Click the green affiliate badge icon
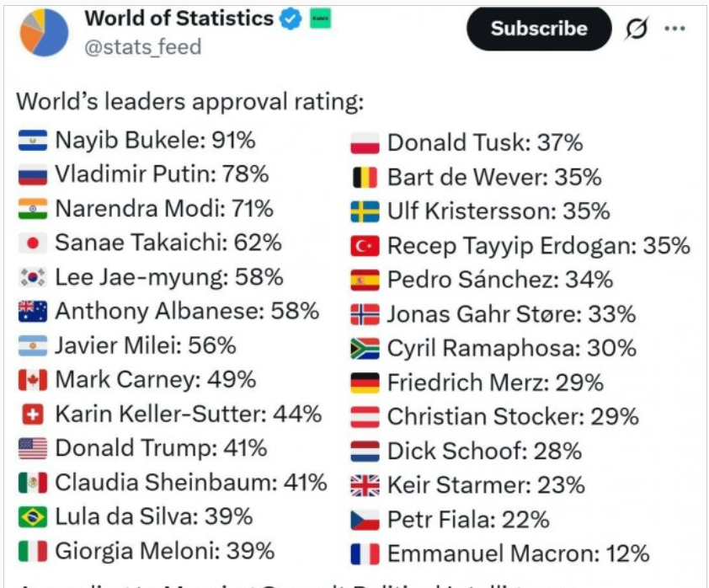Screen dimensions: 709x588 (x=320, y=19)
